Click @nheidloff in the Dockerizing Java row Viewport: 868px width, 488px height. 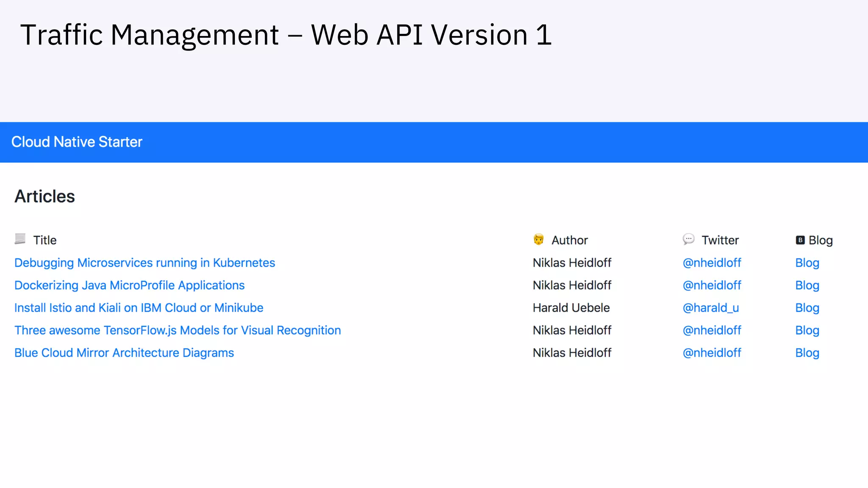click(712, 286)
